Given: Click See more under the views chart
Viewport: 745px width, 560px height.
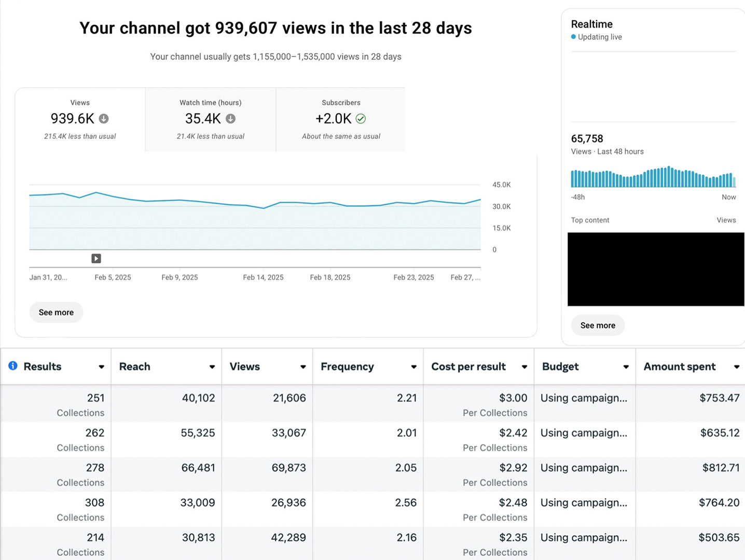Looking at the screenshot, I should click(x=56, y=312).
